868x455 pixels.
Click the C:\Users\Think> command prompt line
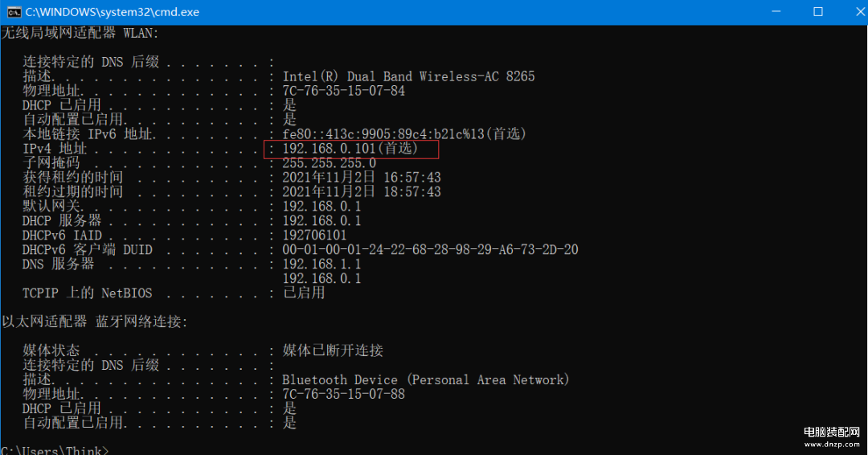tap(55, 450)
